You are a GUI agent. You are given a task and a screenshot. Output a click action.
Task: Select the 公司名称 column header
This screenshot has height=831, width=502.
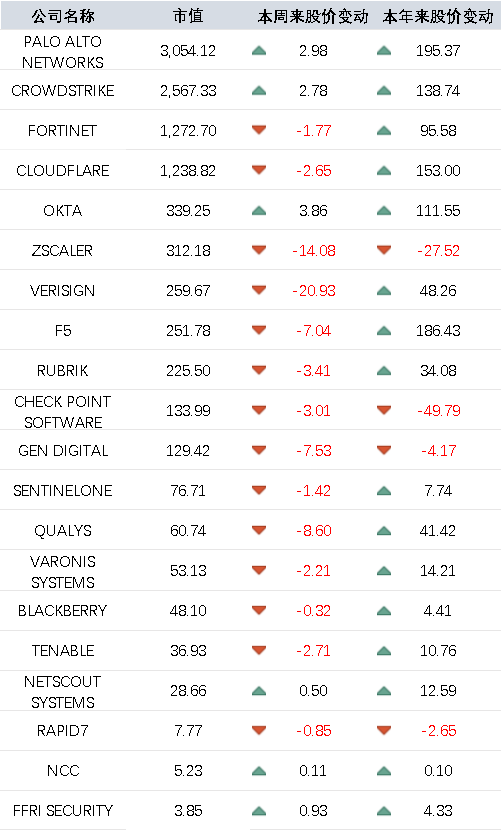[x=63, y=16]
